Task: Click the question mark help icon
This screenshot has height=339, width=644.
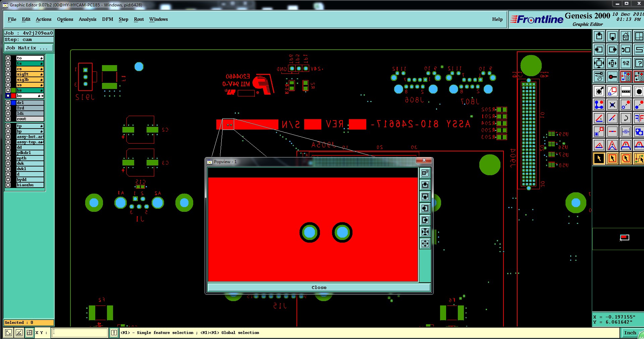Action: coord(639,63)
